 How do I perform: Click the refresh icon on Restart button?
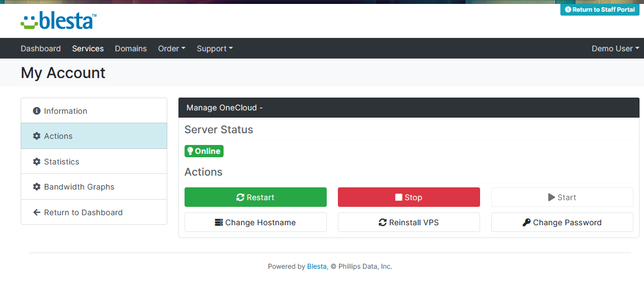coord(240,197)
